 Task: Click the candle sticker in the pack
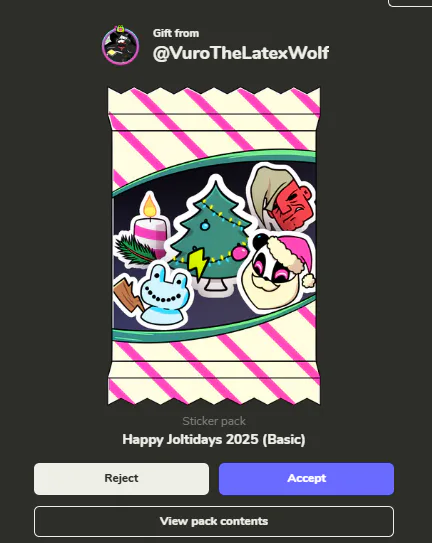point(150,225)
